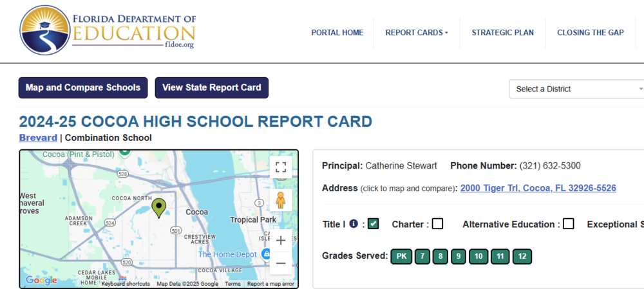Expand the Report Cards menu
The width and height of the screenshot is (644, 289).
(x=417, y=32)
